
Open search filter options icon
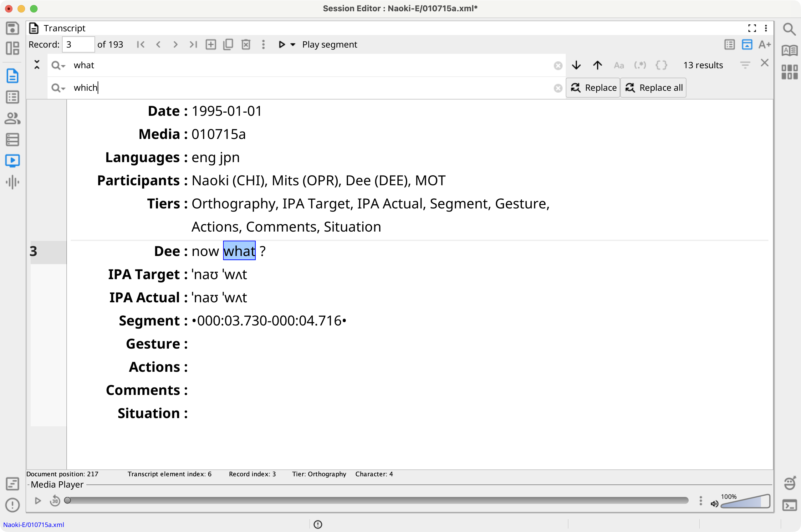pos(745,65)
